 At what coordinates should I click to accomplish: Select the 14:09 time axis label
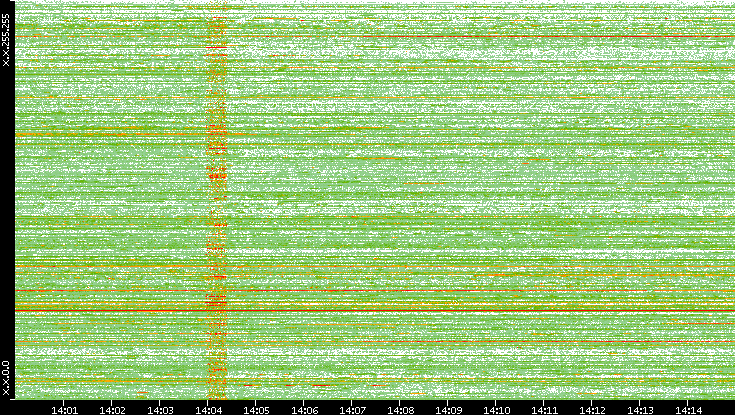[x=448, y=410]
